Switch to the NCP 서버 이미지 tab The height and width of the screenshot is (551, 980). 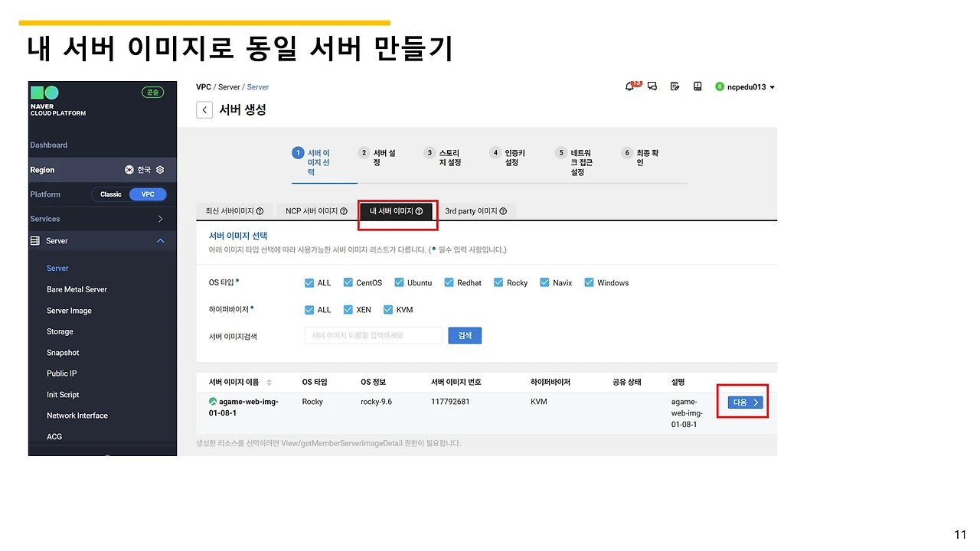click(x=315, y=210)
